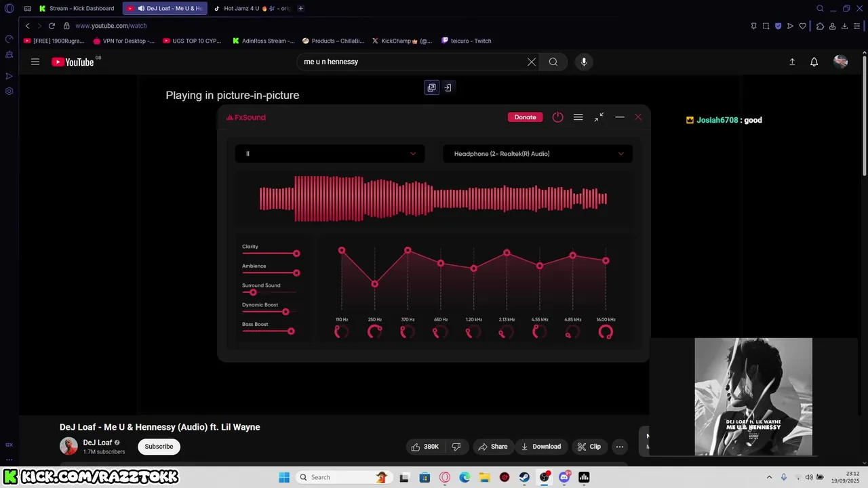Click the 370 Hz frequency knob
The width and height of the screenshot is (868, 488).
tap(408, 331)
